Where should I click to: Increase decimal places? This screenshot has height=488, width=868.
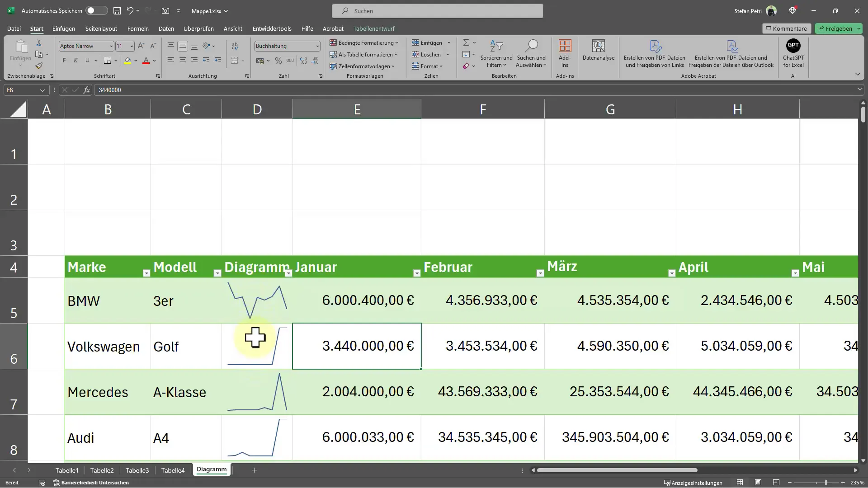(303, 61)
